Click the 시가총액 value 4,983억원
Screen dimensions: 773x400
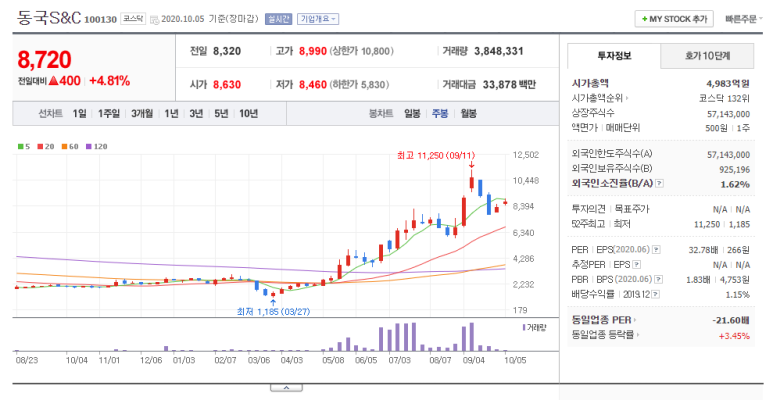[728, 84]
